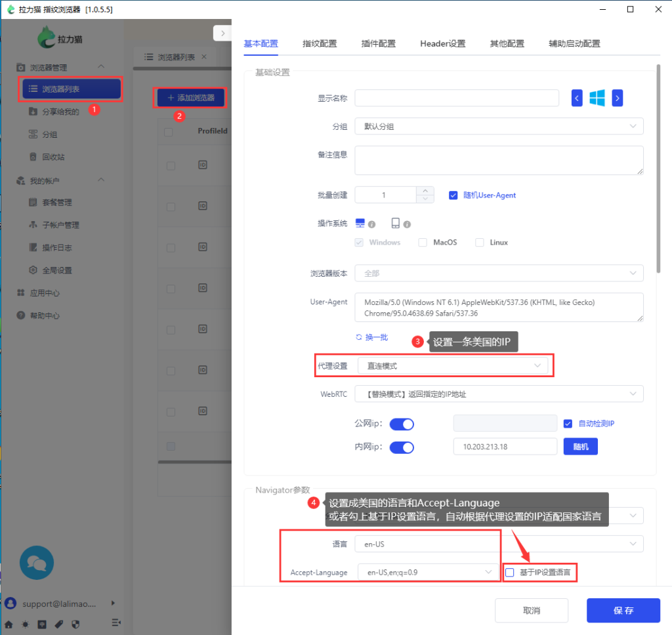This screenshot has width=672, height=635.
Task: Switch to the 指纹配置 tab
Action: tap(320, 44)
